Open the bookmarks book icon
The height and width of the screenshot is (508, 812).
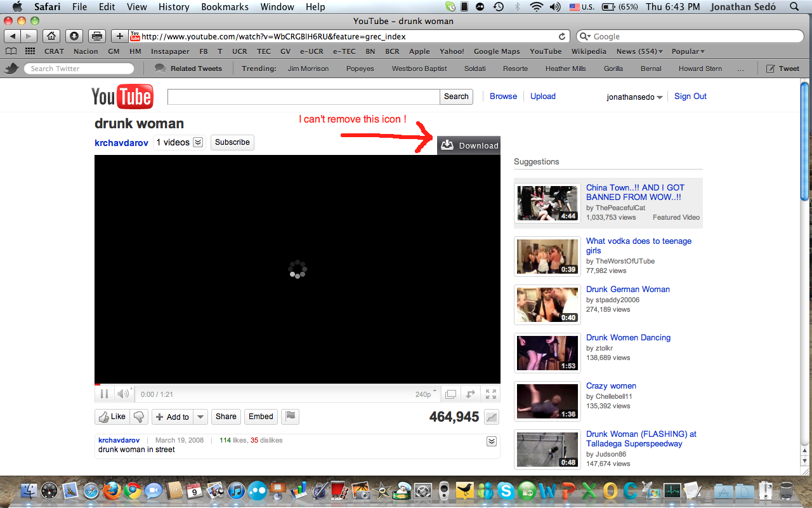[x=11, y=51]
